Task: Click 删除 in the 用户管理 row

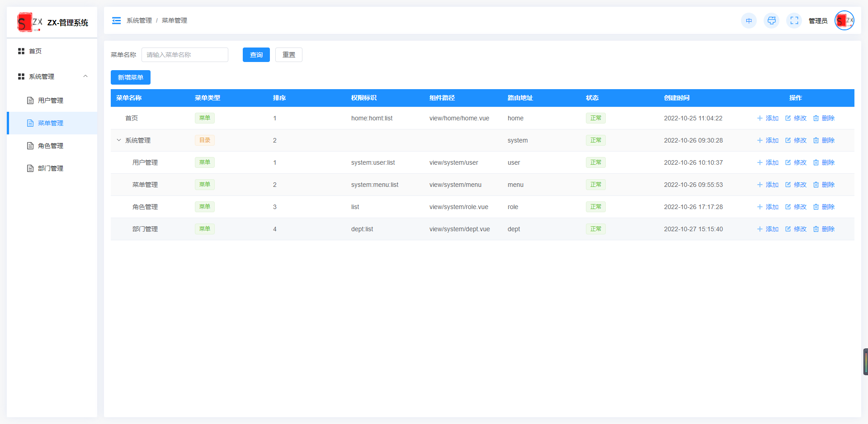Action: 824,162
